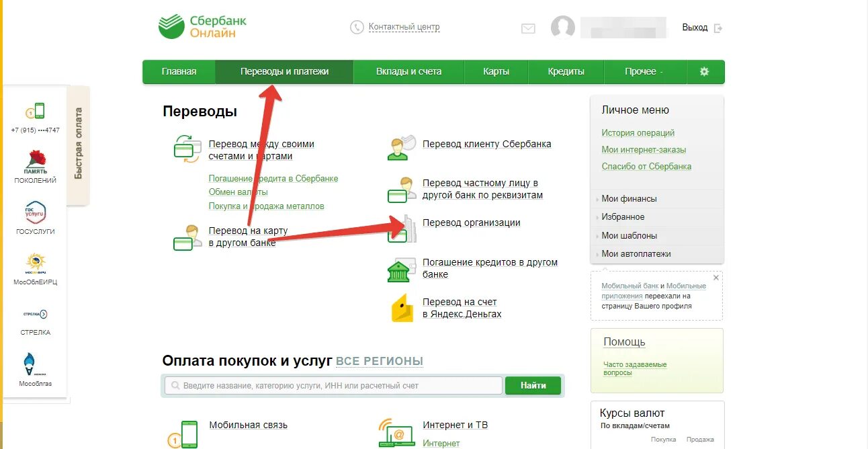Click the magnifier icon in search field
The width and height of the screenshot is (868, 449).
(176, 386)
